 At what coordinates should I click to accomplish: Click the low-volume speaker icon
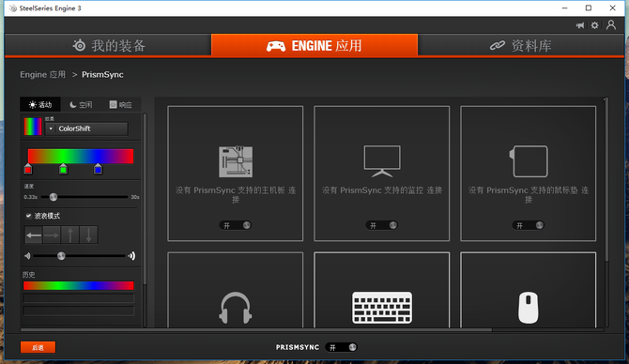click(x=27, y=256)
